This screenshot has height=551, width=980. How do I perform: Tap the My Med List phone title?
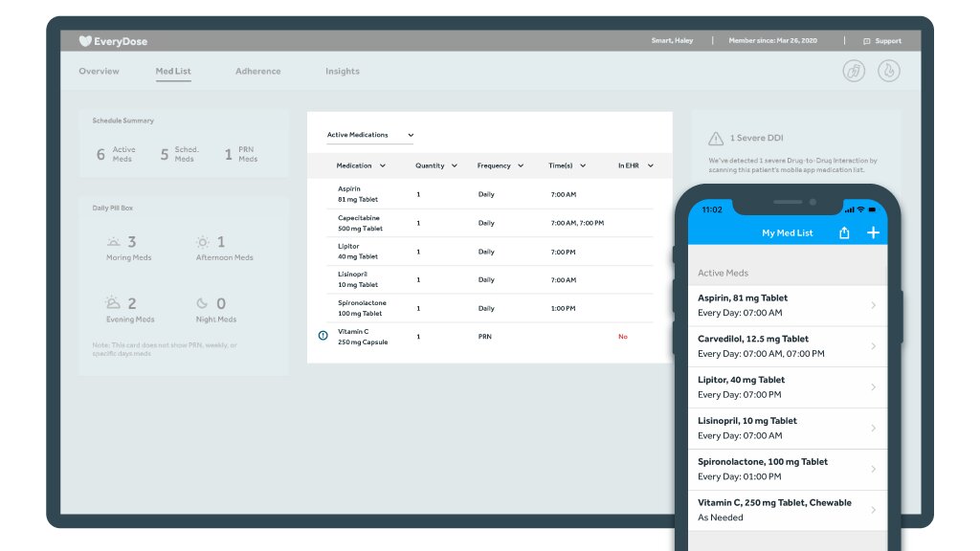(788, 233)
